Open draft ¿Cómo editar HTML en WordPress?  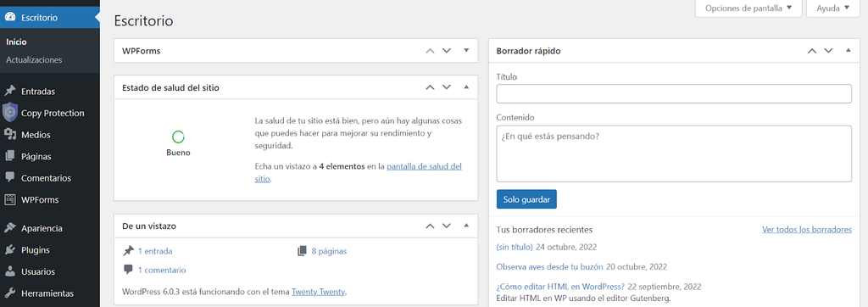[560, 287]
